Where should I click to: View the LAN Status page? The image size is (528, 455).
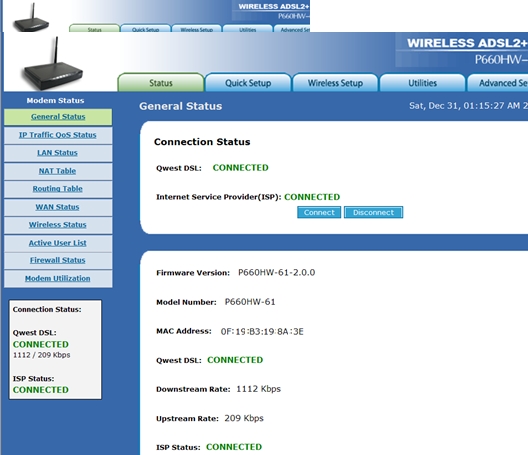[x=58, y=153]
